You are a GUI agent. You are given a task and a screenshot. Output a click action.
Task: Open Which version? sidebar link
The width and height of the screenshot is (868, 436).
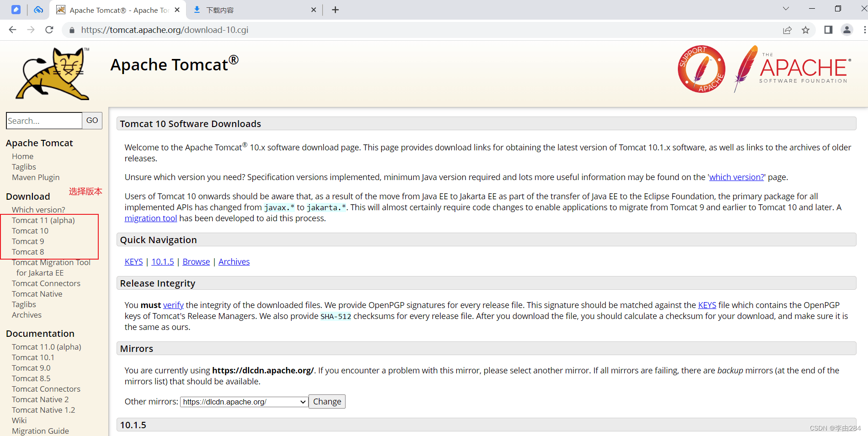(38, 210)
